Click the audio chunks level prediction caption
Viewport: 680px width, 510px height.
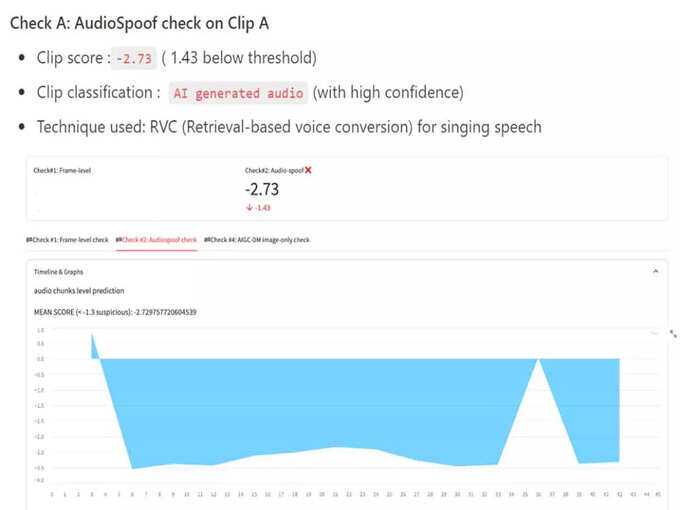[79, 291]
